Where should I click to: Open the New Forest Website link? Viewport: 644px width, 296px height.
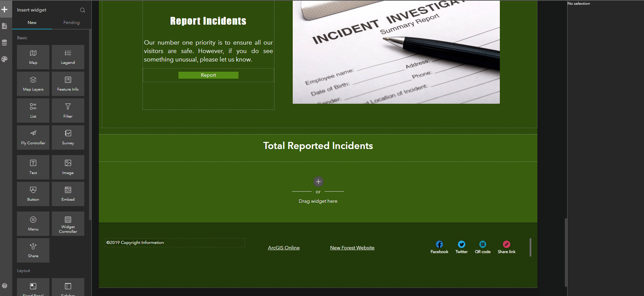[x=352, y=248]
